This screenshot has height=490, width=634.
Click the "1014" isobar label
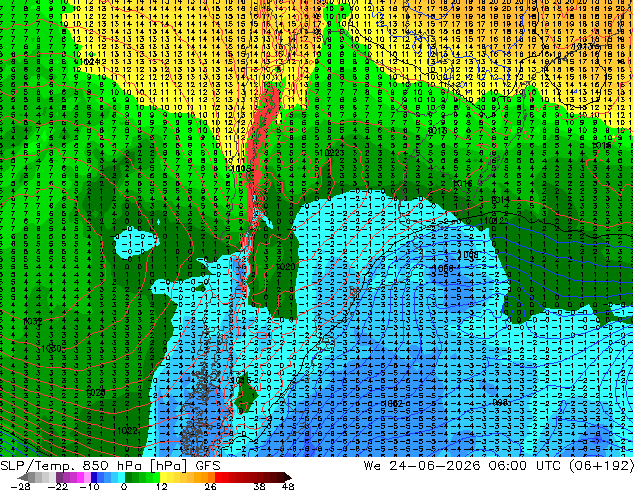[501, 200]
